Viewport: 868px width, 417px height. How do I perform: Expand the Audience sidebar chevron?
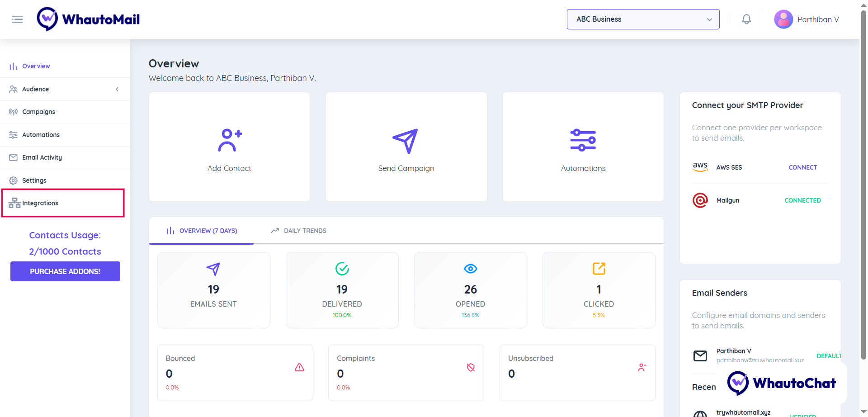tap(117, 90)
